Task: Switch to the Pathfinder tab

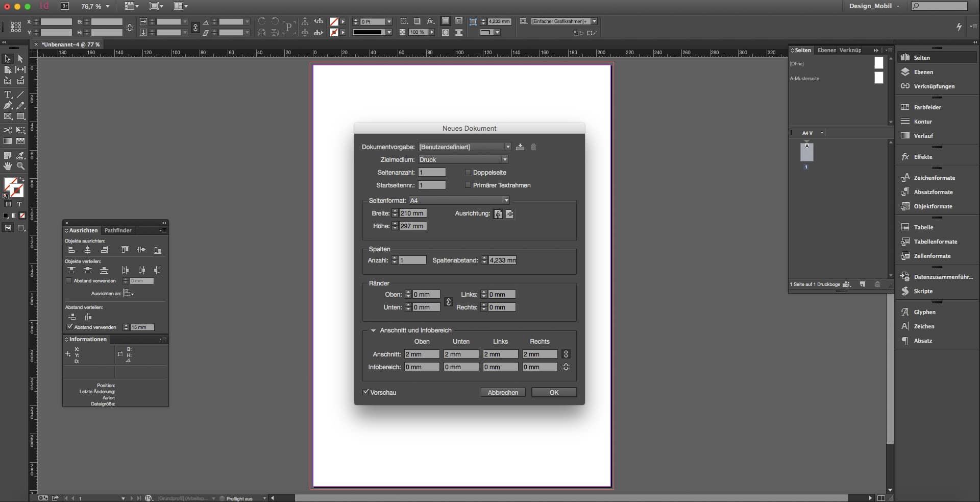Action: 118,230
